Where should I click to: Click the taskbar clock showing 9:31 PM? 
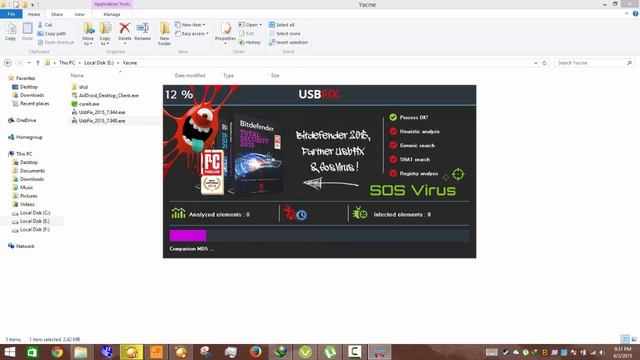click(622, 352)
